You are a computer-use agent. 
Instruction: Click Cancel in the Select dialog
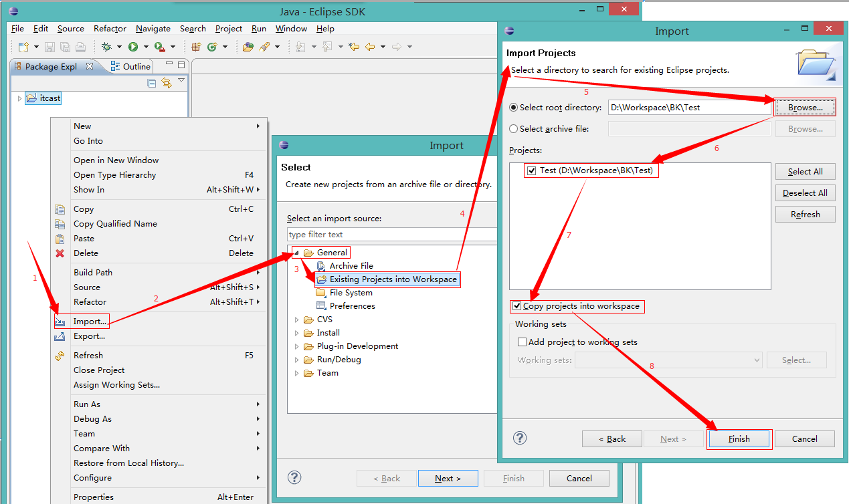pyautogui.click(x=579, y=478)
